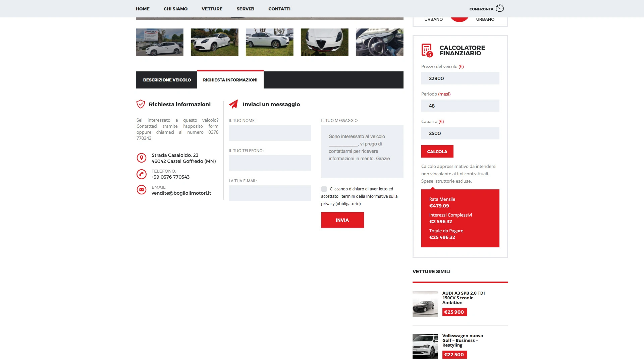
Task: Focus the La Tua E-mail field
Action: (x=270, y=193)
